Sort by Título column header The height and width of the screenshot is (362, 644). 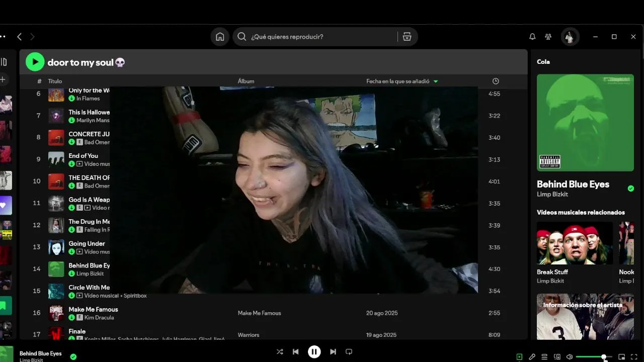click(55, 81)
